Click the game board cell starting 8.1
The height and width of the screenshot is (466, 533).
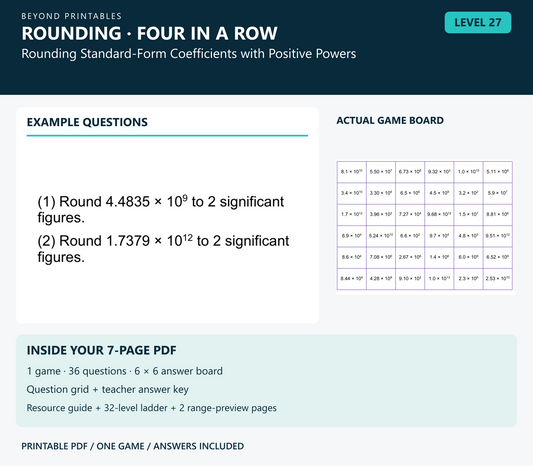click(x=351, y=172)
